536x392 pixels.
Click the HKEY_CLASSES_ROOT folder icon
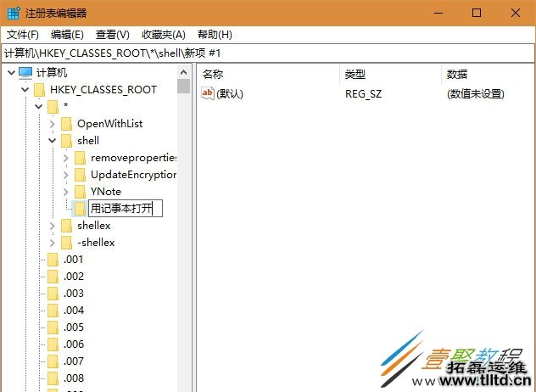(x=39, y=90)
